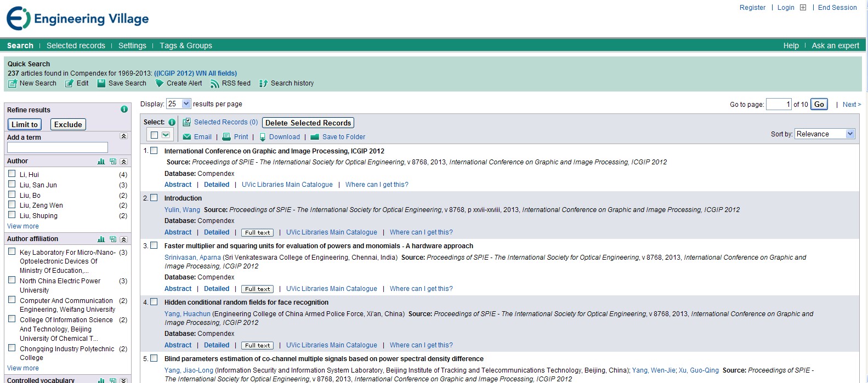Open the Refine results info icon

click(x=124, y=109)
